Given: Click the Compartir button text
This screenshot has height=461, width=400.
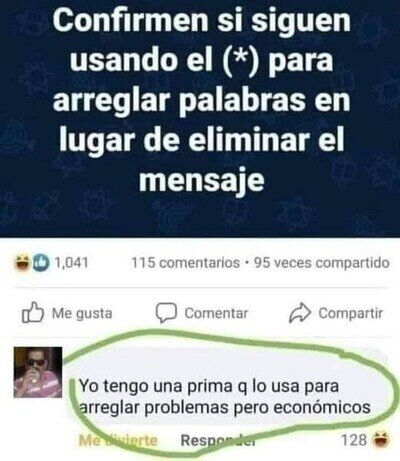Looking at the screenshot, I should (x=351, y=313).
